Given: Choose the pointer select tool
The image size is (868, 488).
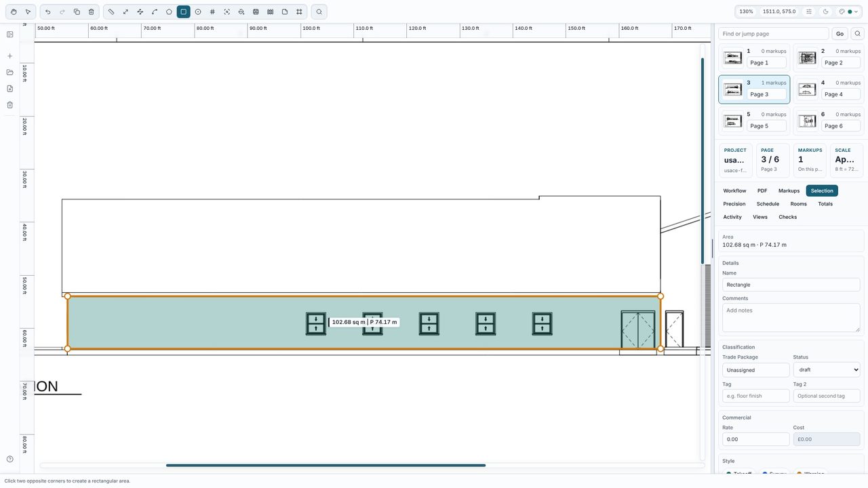Looking at the screenshot, I should [x=28, y=12].
